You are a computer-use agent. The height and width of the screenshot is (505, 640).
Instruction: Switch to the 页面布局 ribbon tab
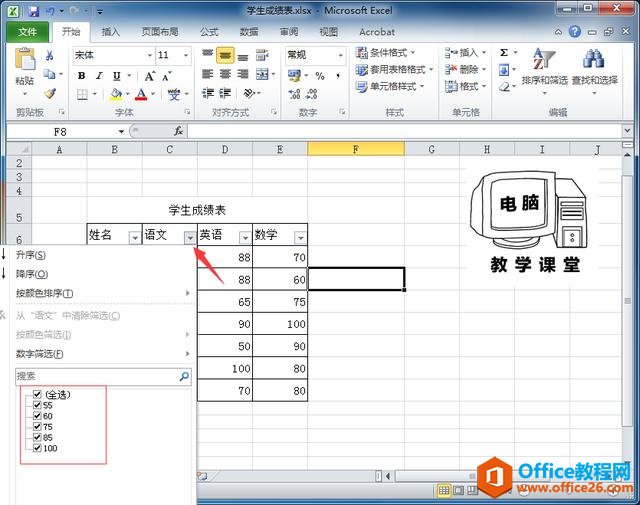(160, 32)
